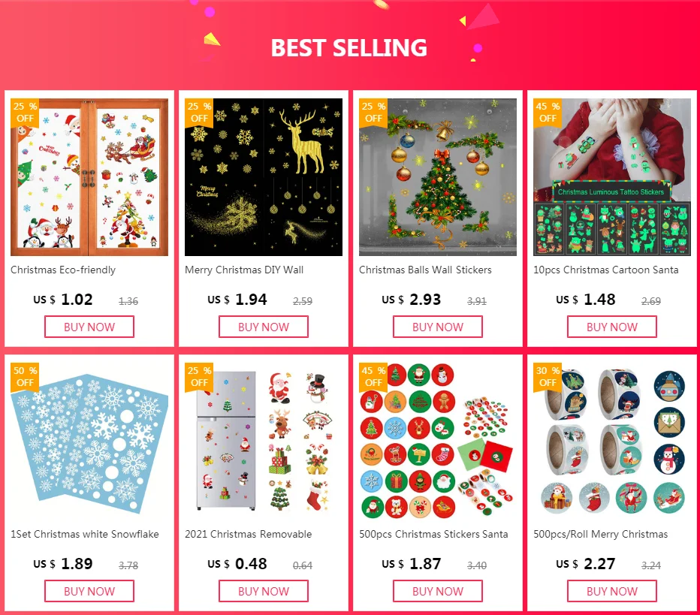This screenshot has height=615, width=700.
Task: Open the sticker rolls product image
Action: pyautogui.click(x=612, y=442)
